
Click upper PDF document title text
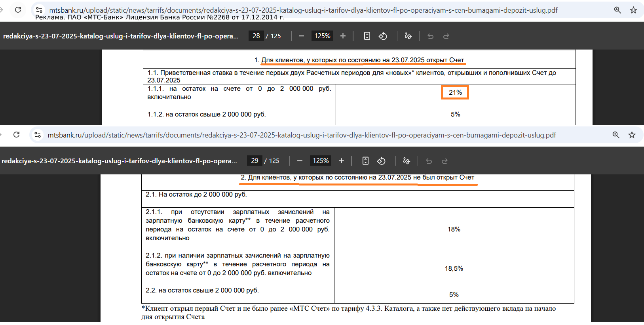(121, 36)
